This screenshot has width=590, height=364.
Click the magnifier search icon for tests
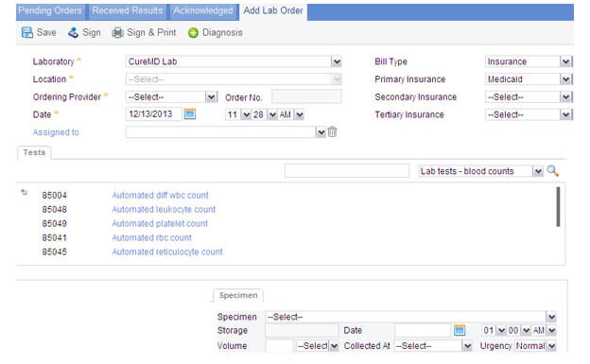pyautogui.click(x=553, y=171)
